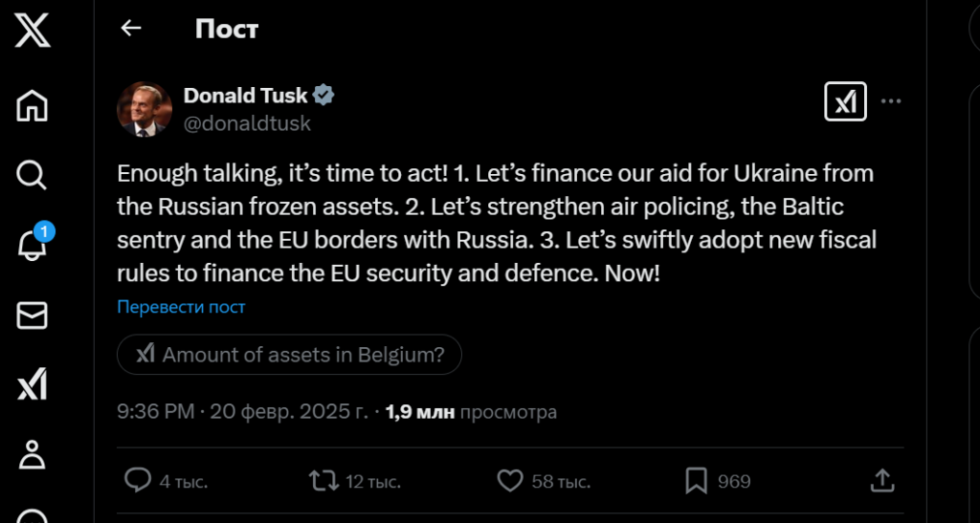Reply using the comment bubble icon
The height and width of the screenshot is (523, 980).
(x=139, y=480)
